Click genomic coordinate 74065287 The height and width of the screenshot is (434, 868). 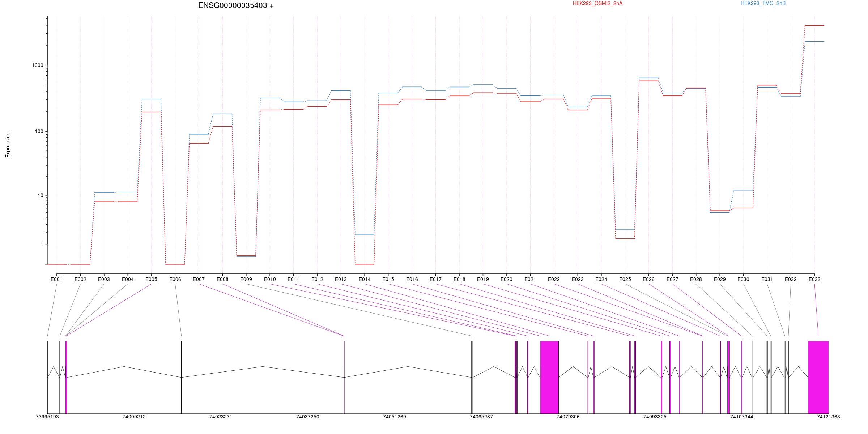[x=481, y=417]
